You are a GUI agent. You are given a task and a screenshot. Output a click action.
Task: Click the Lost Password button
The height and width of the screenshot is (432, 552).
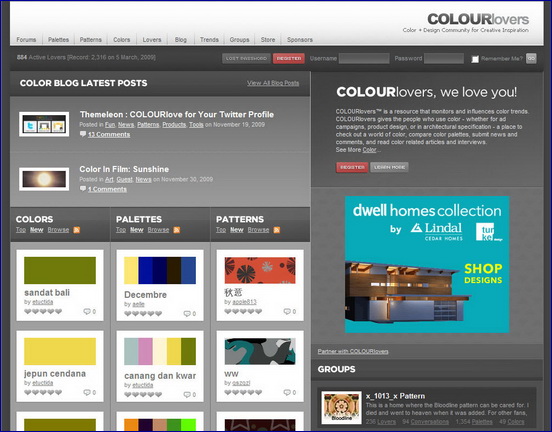click(246, 58)
